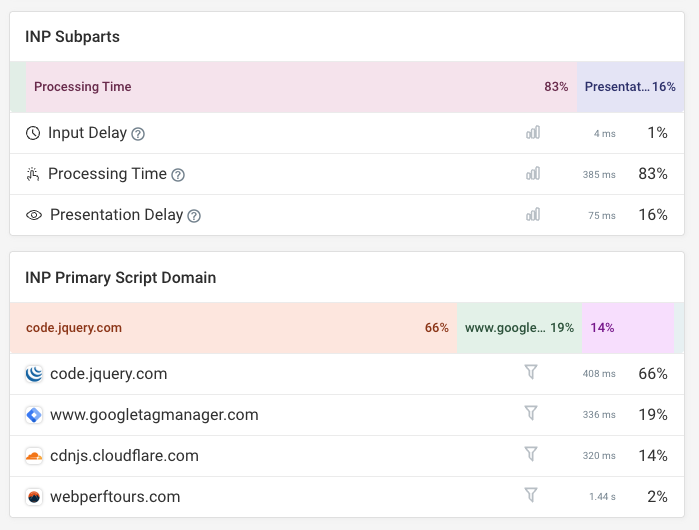Click the clock icon beside Input Delay
The height and width of the screenshot is (530, 699).
click(x=33, y=133)
